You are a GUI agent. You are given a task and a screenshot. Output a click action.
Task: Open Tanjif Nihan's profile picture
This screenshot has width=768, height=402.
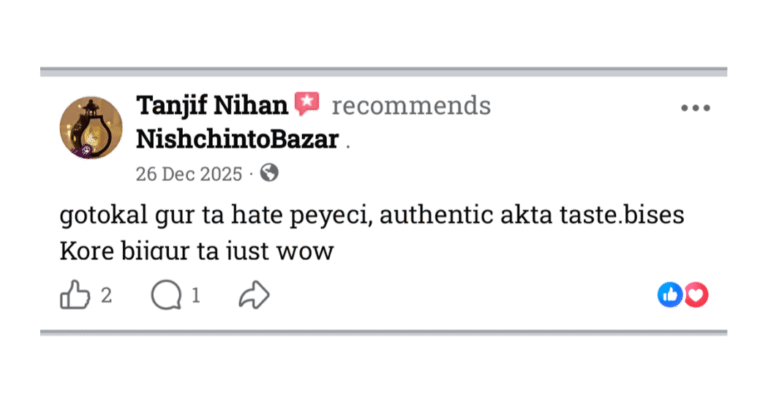91,128
